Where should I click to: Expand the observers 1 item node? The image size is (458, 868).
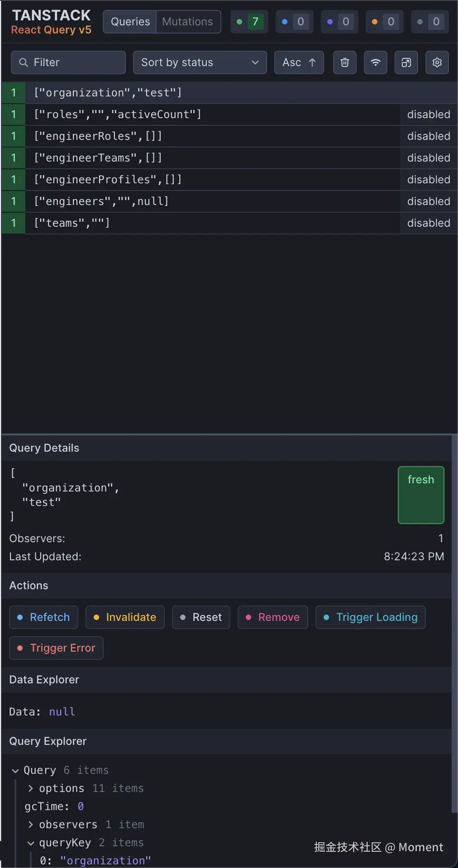coord(30,825)
